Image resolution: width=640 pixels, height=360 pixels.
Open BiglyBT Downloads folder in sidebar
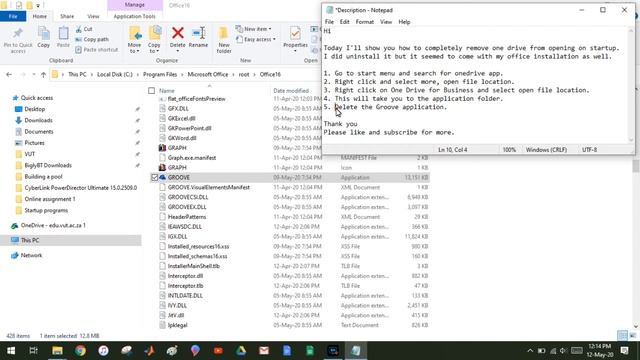pyautogui.click(x=48, y=165)
